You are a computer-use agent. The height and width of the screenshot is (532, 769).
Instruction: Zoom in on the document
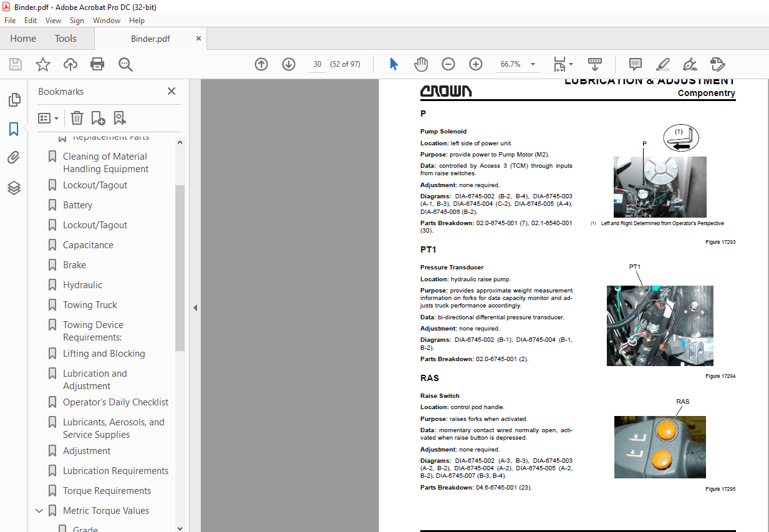pos(475,64)
